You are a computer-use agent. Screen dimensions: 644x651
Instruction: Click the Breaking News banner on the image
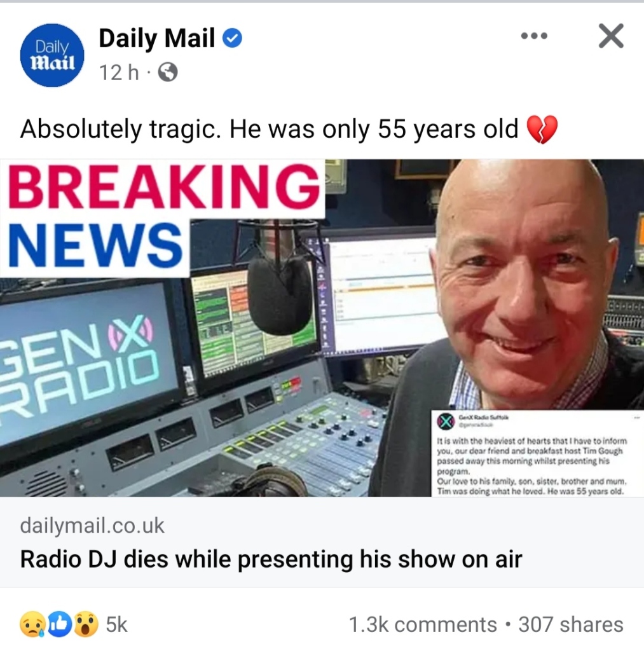pos(162,218)
